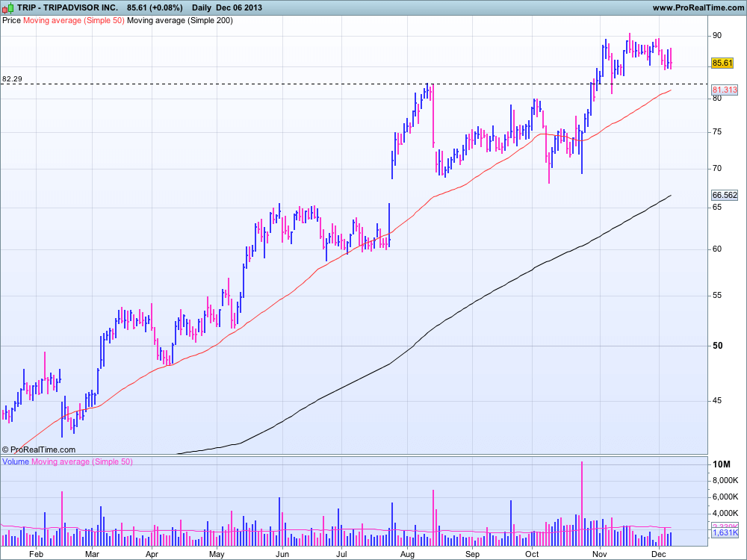This screenshot has height=560, width=747.
Task: Click the 65 price axis label
Action: 717,207
